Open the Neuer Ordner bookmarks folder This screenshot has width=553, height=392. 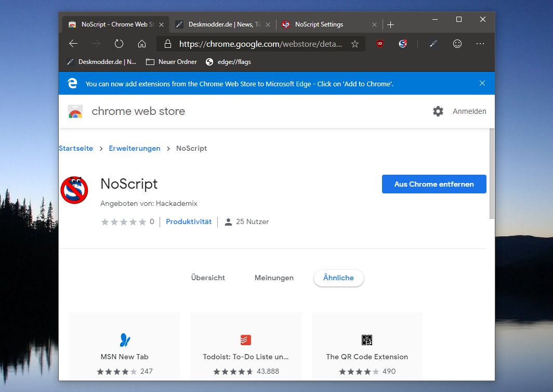[x=172, y=62]
